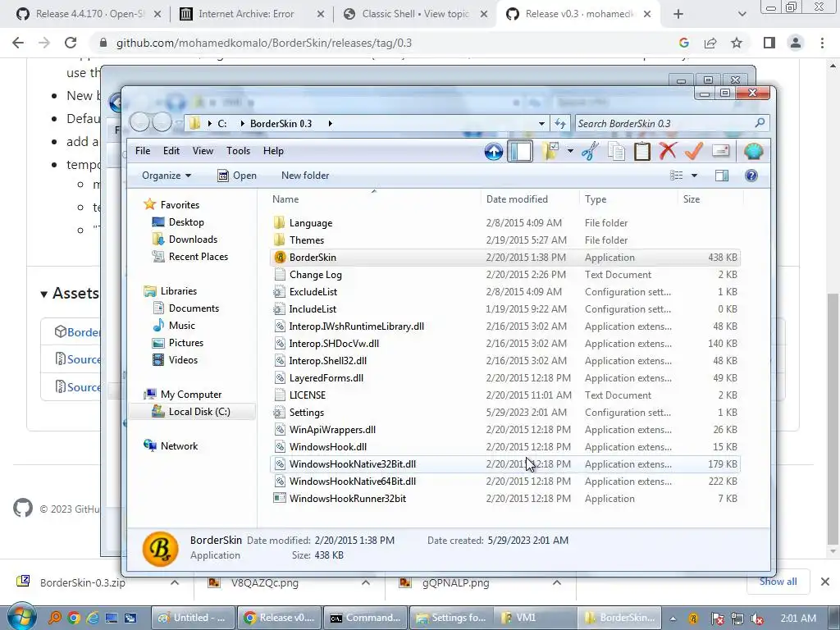Switch to the Classic Shell View topic tab
The width and height of the screenshot is (840, 630).
[414, 14]
